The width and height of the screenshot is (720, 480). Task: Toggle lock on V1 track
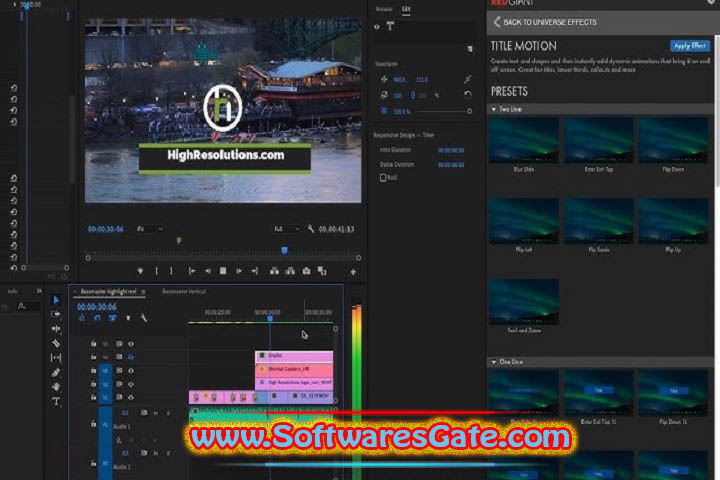[x=93, y=397]
